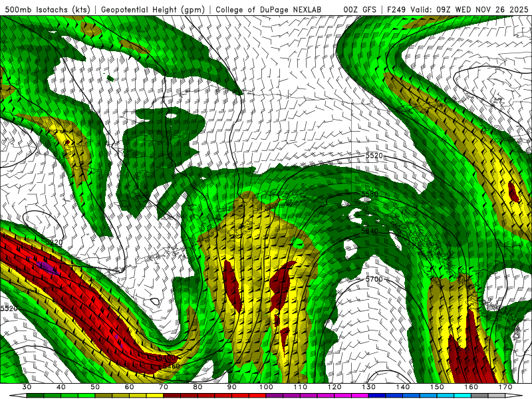The image size is (532, 399).
Task: Click the '00Z GFS' model run label
Action: (360, 9)
